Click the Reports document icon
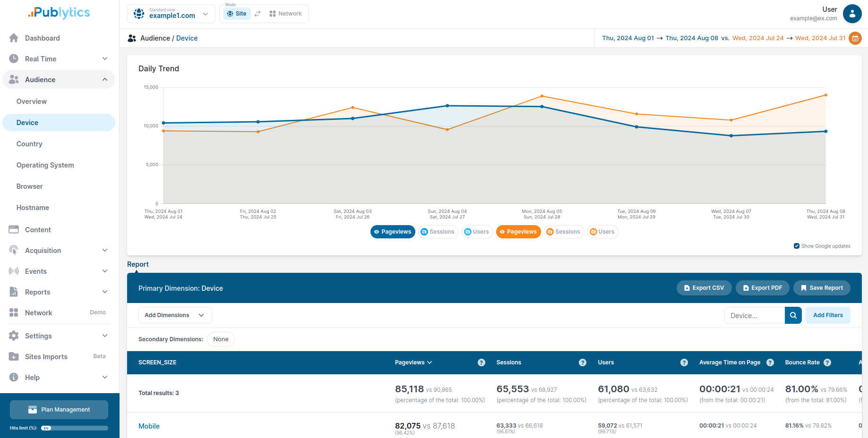Screen dimensions: 868x438 14,292
